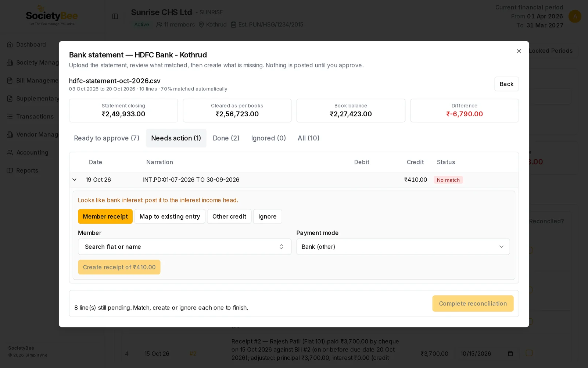Click the Narration column header
This screenshot has height=368, width=588.
(x=159, y=162)
